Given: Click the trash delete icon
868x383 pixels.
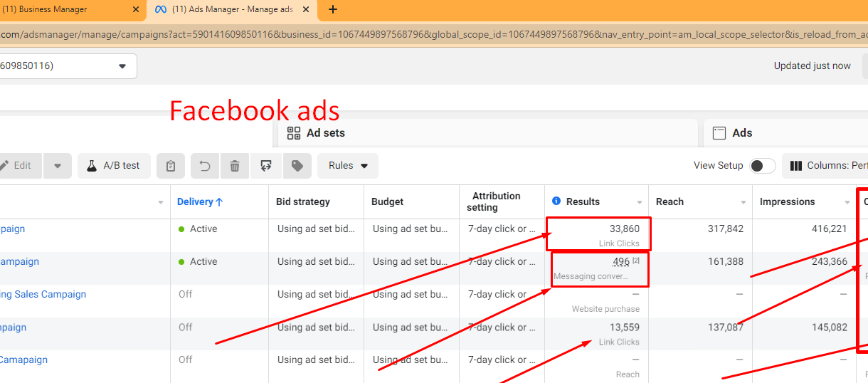Looking at the screenshot, I should pos(235,166).
